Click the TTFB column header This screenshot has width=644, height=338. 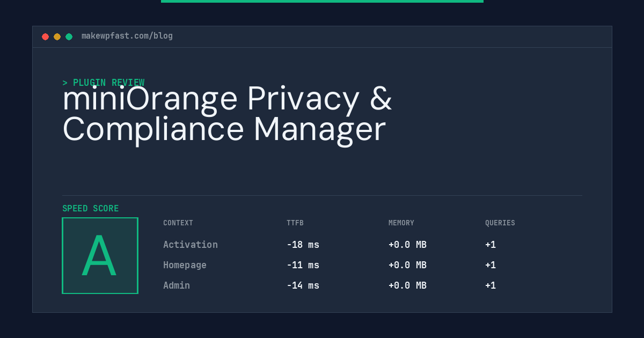coord(295,223)
